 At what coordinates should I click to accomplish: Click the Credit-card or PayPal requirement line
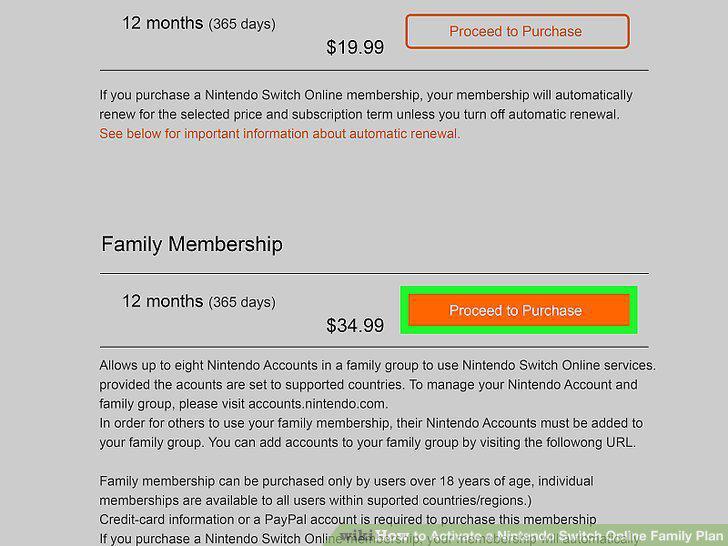pos(348,520)
